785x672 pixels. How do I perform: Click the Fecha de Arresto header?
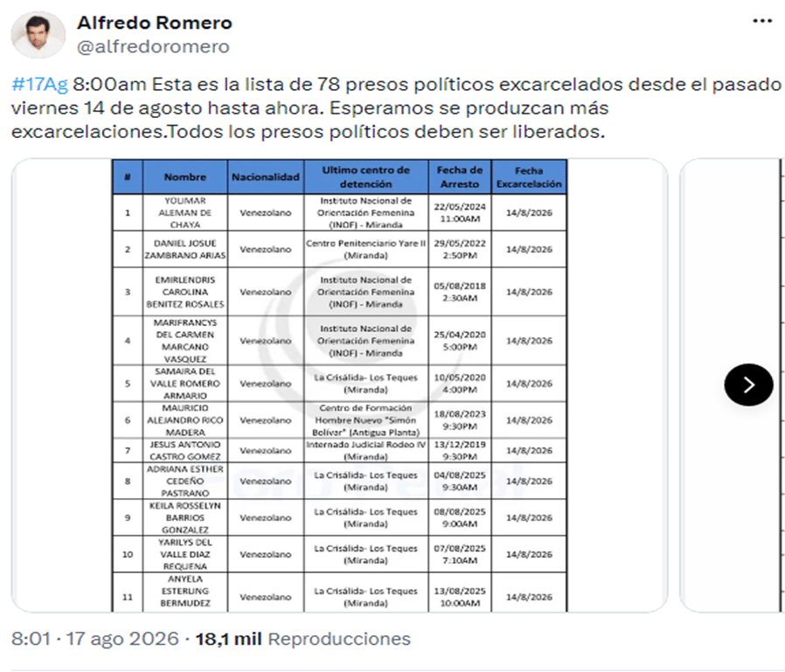tap(460, 177)
